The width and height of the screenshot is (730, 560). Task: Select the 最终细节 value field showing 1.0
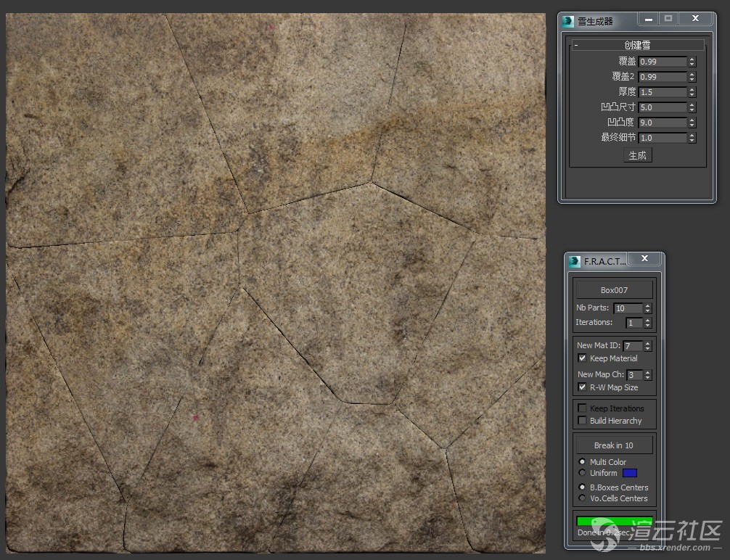pyautogui.click(x=663, y=138)
